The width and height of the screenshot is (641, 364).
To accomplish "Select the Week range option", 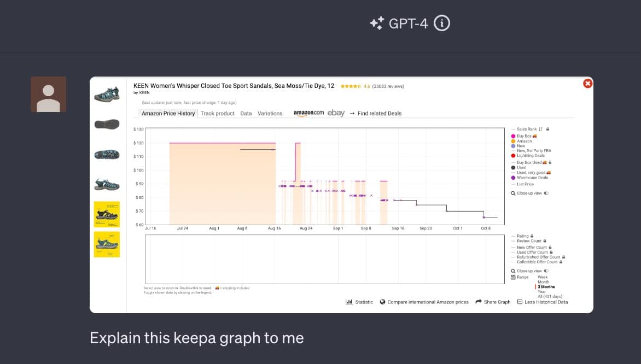I will coord(543,277).
